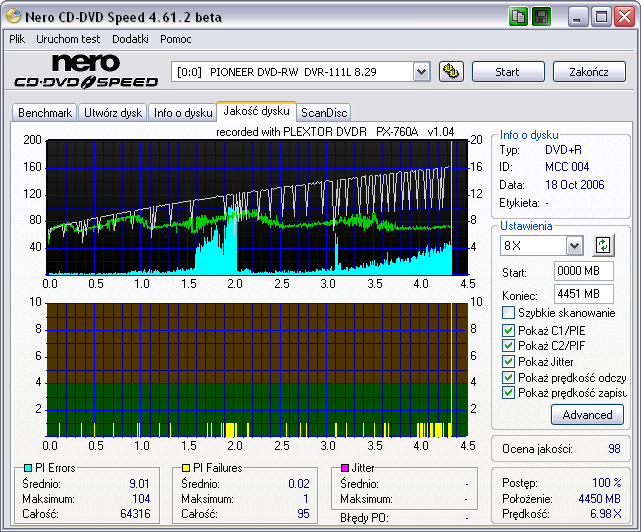
Task: Click the yellow PI Failures color swatch
Action: point(186,468)
